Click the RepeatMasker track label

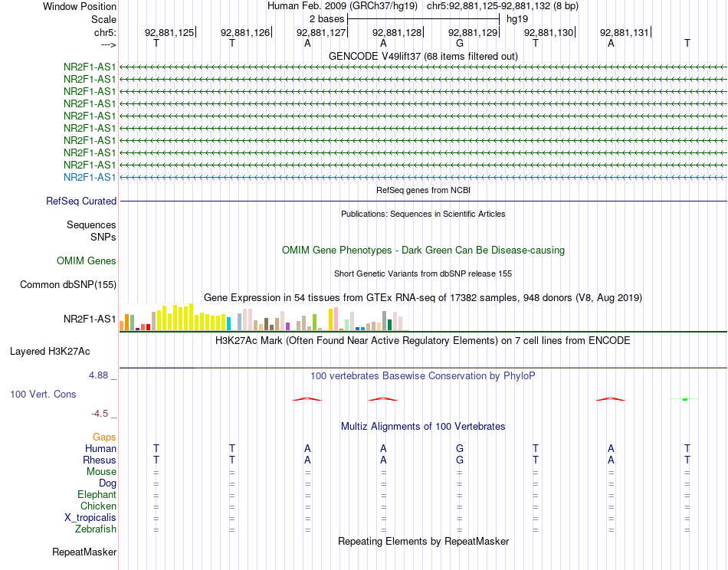pyautogui.click(x=84, y=552)
